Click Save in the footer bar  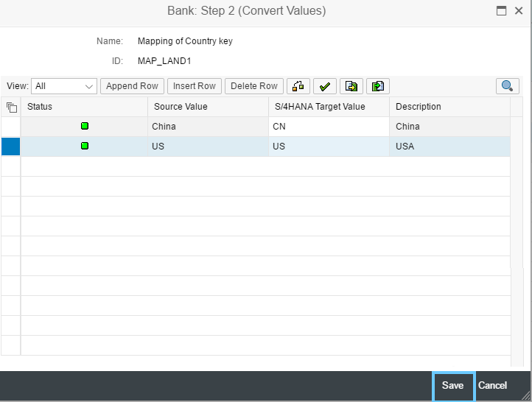[x=453, y=385]
